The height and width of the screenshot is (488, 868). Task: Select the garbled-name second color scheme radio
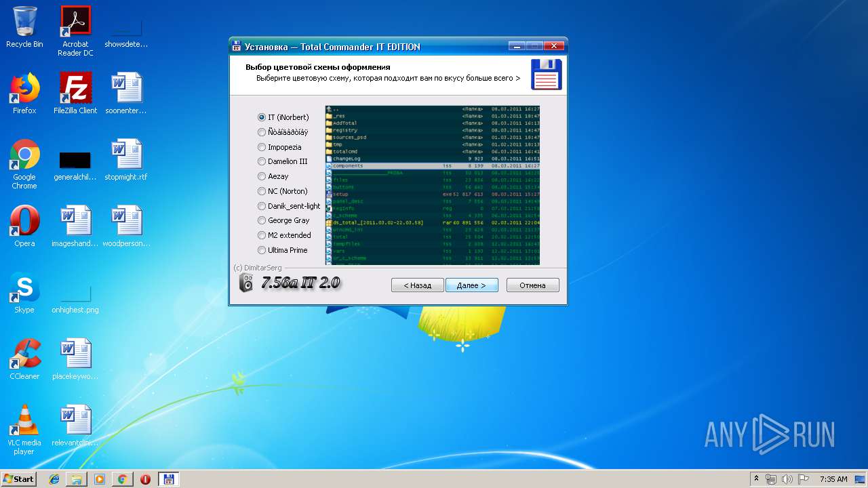click(282, 132)
